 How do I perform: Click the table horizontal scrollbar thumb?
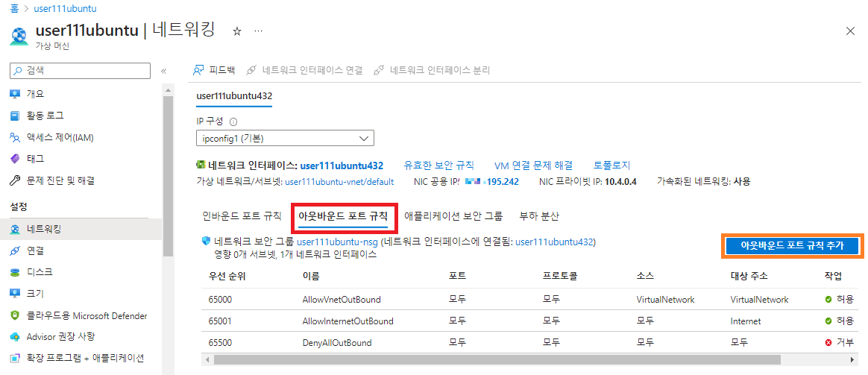[x=497, y=359]
